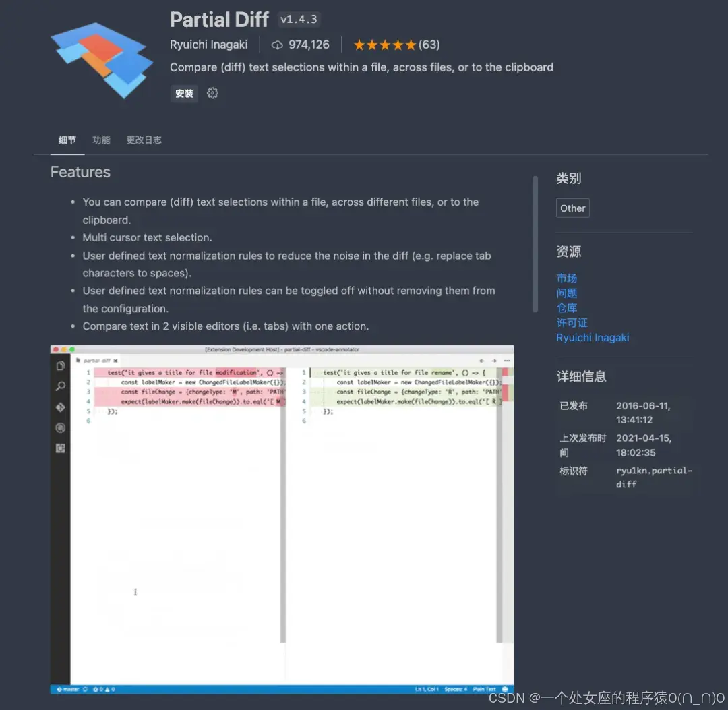Click the Features heading
This screenshot has height=710, width=728.
(x=80, y=173)
